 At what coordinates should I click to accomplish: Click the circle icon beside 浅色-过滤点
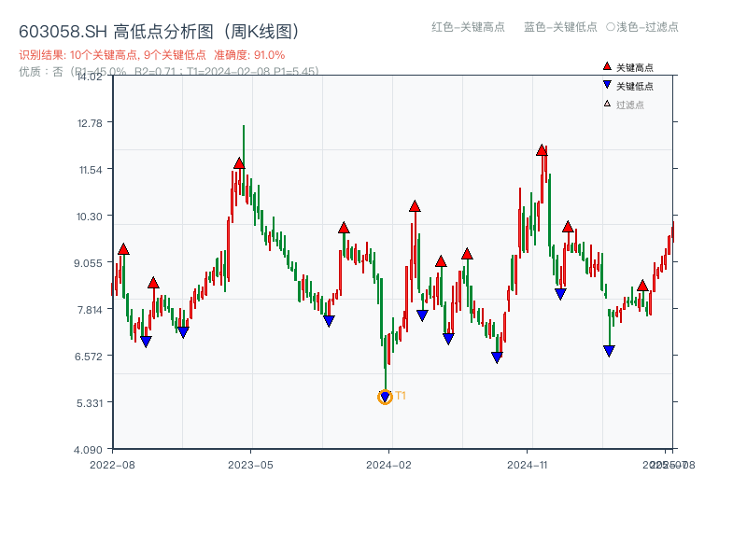[611, 27]
